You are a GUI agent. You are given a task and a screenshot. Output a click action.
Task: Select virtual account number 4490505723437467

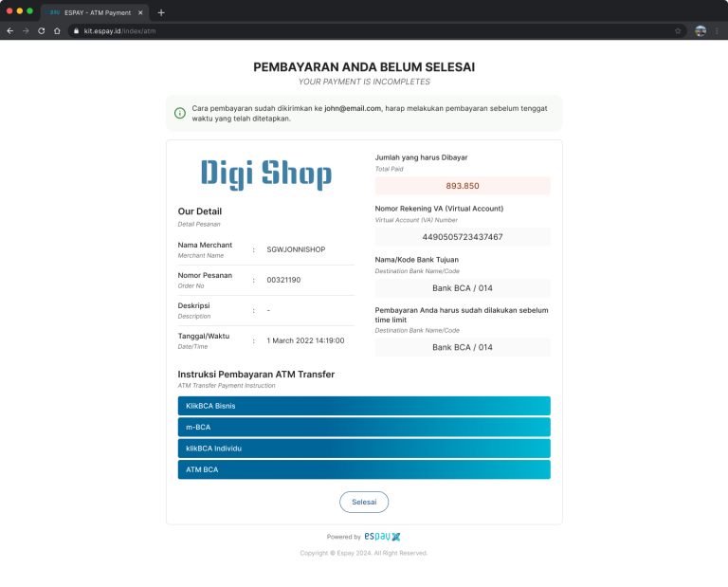(x=463, y=237)
